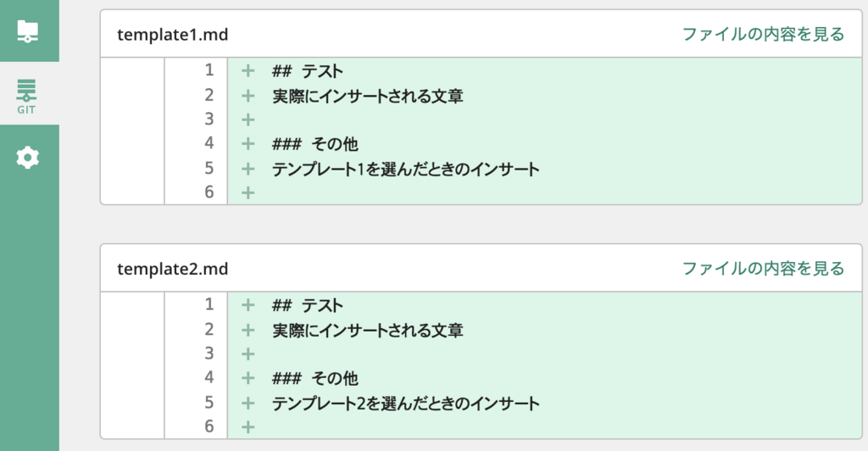Click the template2.md file name header
This screenshot has width=868, height=451.
pyautogui.click(x=173, y=269)
